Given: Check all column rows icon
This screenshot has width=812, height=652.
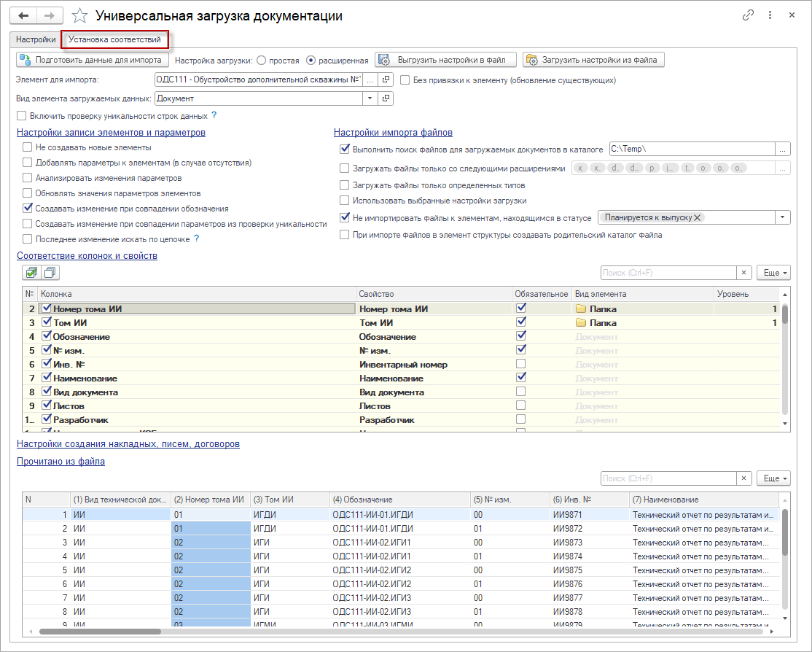Looking at the screenshot, I should click(x=31, y=273).
